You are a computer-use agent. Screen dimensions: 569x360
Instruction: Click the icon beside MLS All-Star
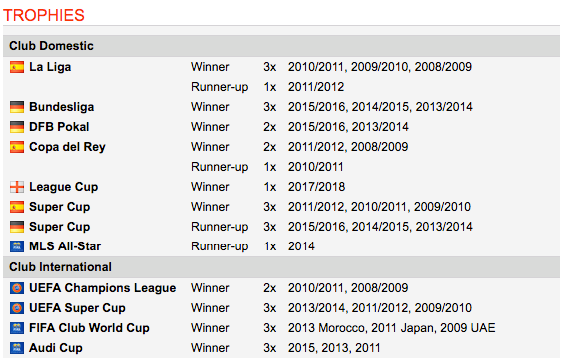tap(17, 246)
